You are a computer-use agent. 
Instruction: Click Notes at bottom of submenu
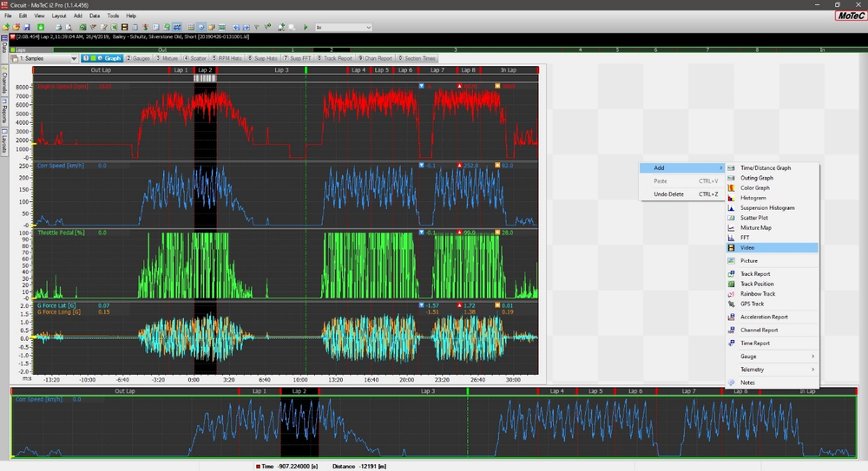(773, 383)
